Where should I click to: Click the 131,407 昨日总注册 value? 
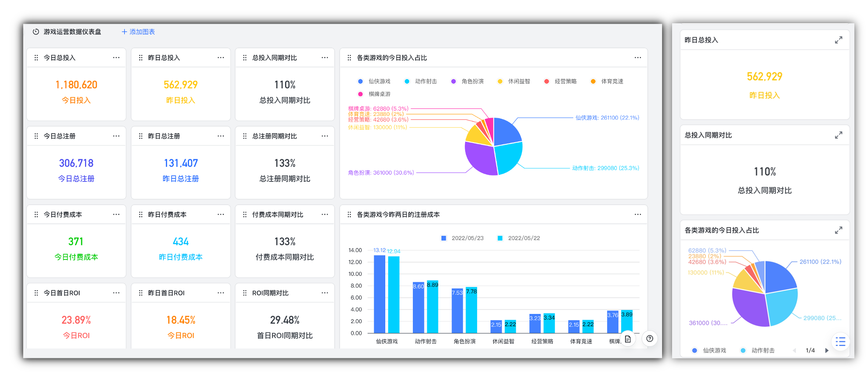click(181, 163)
